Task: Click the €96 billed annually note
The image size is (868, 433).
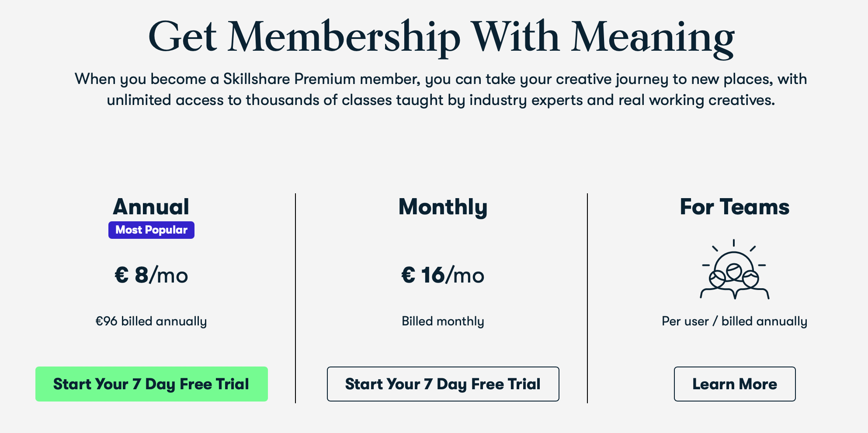Action: coord(151,321)
